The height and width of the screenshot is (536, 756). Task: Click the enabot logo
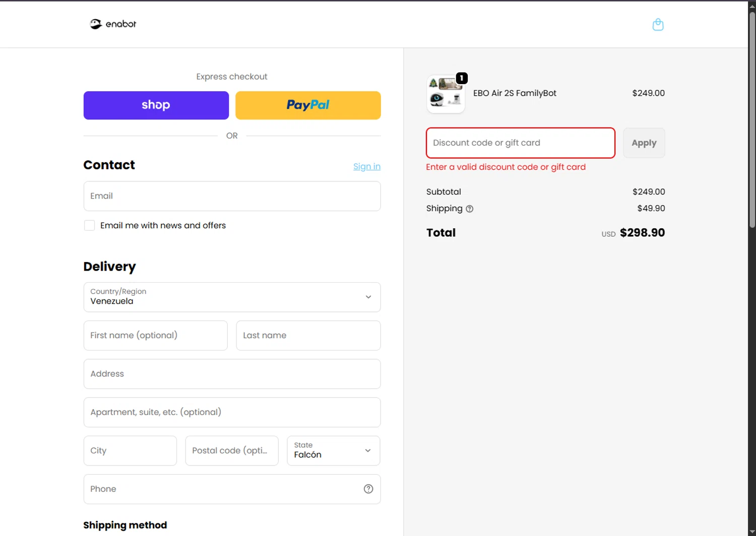[x=113, y=24]
